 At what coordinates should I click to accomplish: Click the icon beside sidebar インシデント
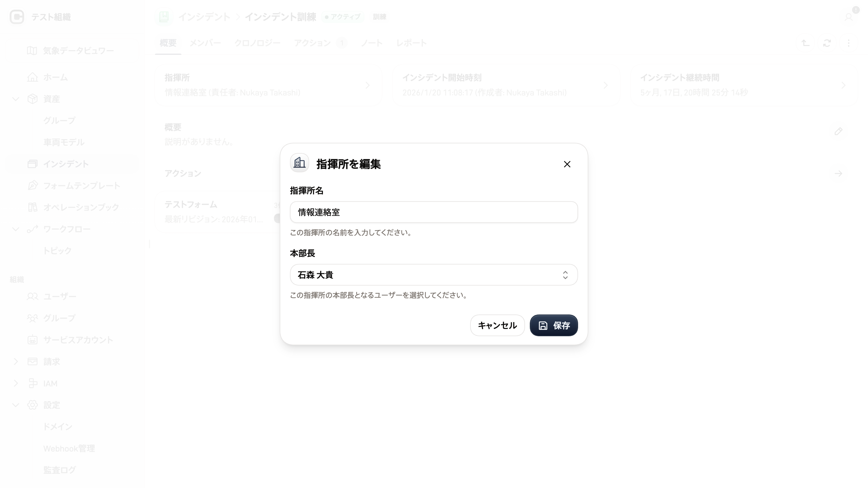pos(32,164)
